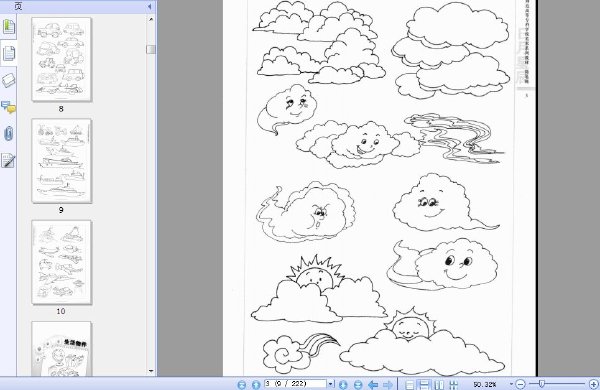Go to previous page button
The image size is (600, 390).
pyautogui.click(x=256, y=385)
